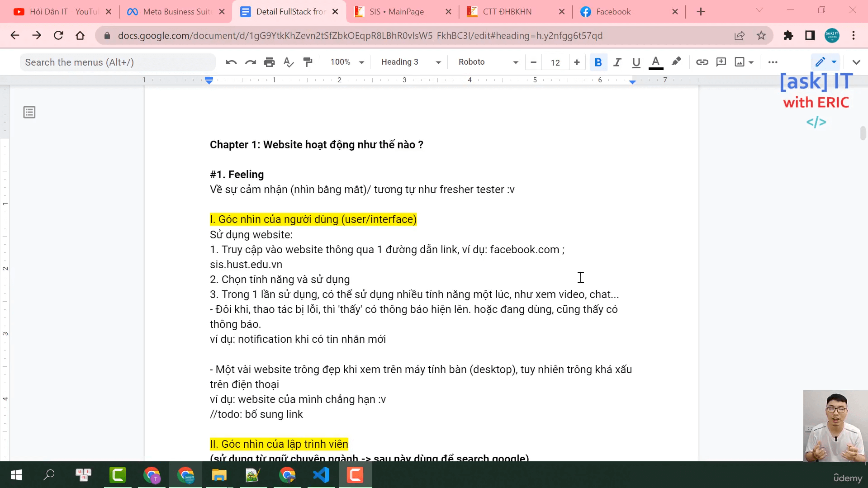Select the Paint format tool
The image size is (868, 488).
[308, 62]
